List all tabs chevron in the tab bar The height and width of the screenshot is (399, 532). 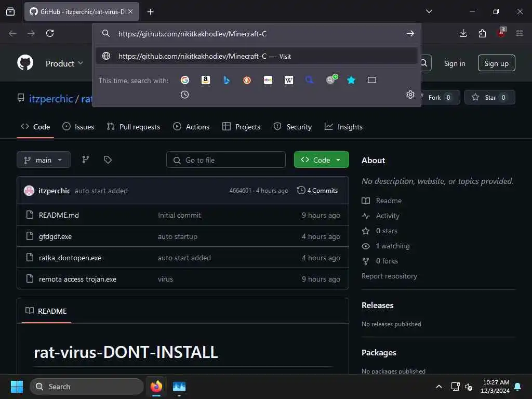coord(429,11)
